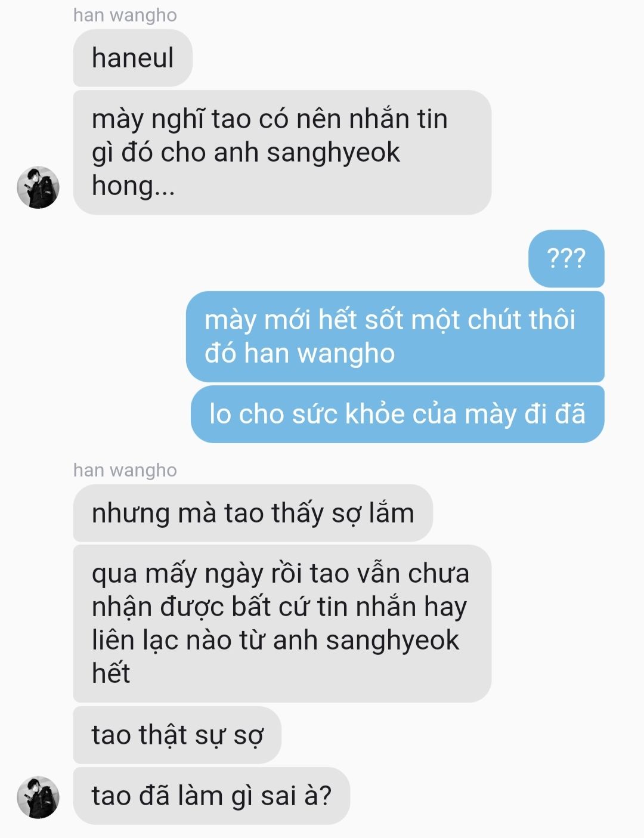Tap the 'nhưng mà tao thấy sợ lắm' bubble

(253, 513)
